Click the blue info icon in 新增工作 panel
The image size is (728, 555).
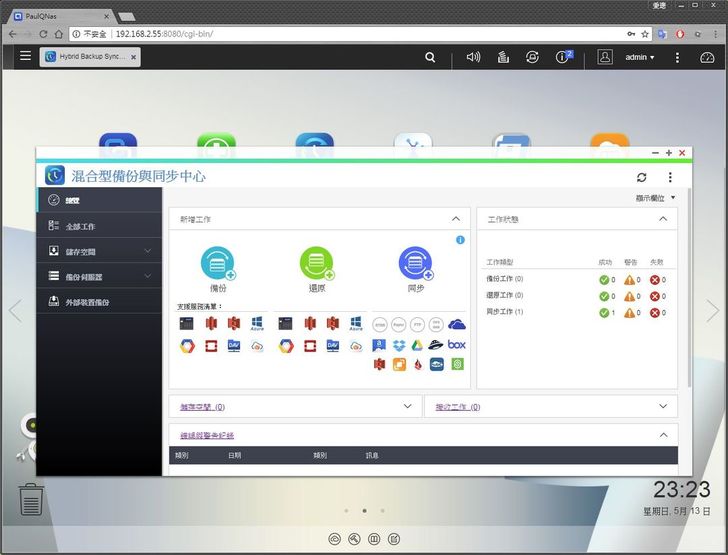460,240
